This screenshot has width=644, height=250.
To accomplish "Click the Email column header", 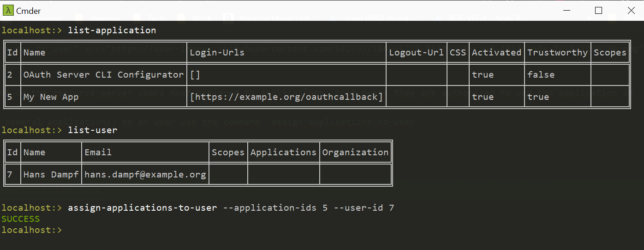I will (x=98, y=152).
